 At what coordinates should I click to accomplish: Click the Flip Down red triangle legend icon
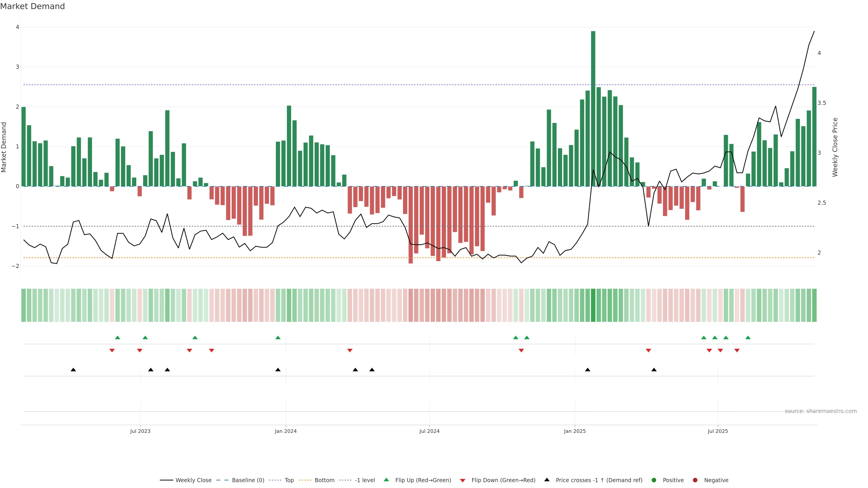click(x=463, y=480)
